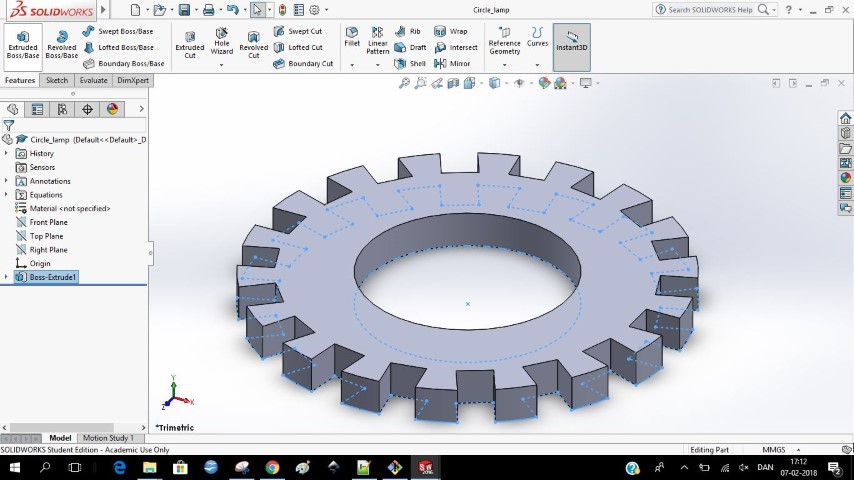Choose Swept Cut
The image size is (854, 480).
(297, 32)
